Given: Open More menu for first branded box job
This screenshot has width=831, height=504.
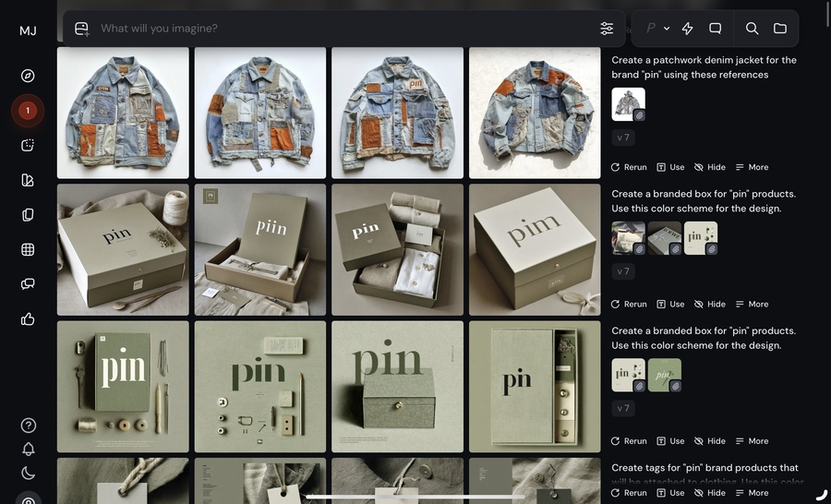Looking at the screenshot, I should 752,305.
